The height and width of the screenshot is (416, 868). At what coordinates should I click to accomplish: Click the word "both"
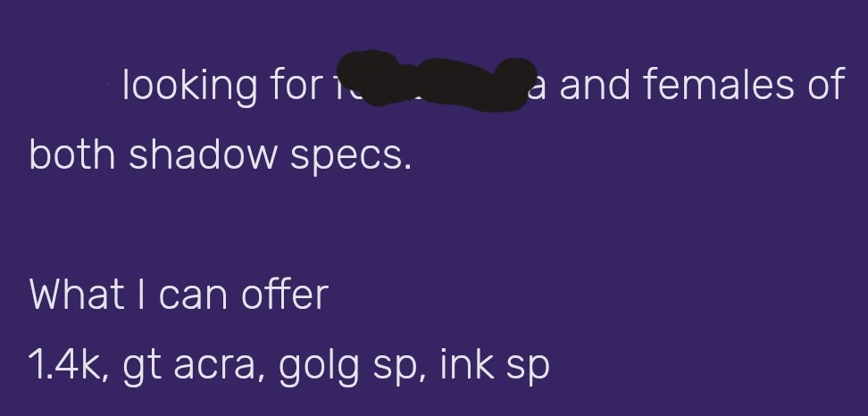click(x=73, y=154)
